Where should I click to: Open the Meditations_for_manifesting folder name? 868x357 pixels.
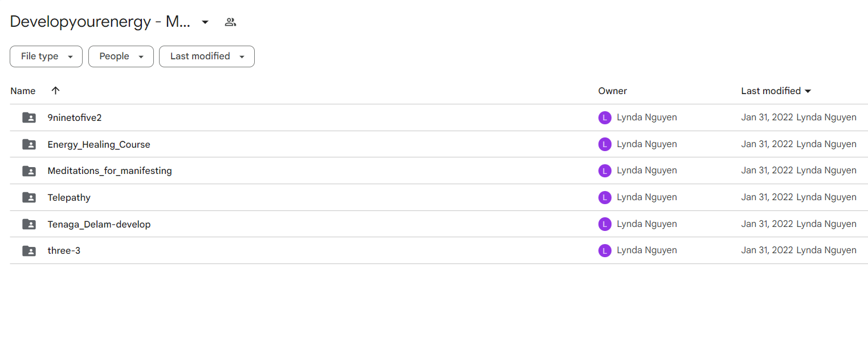pos(109,171)
